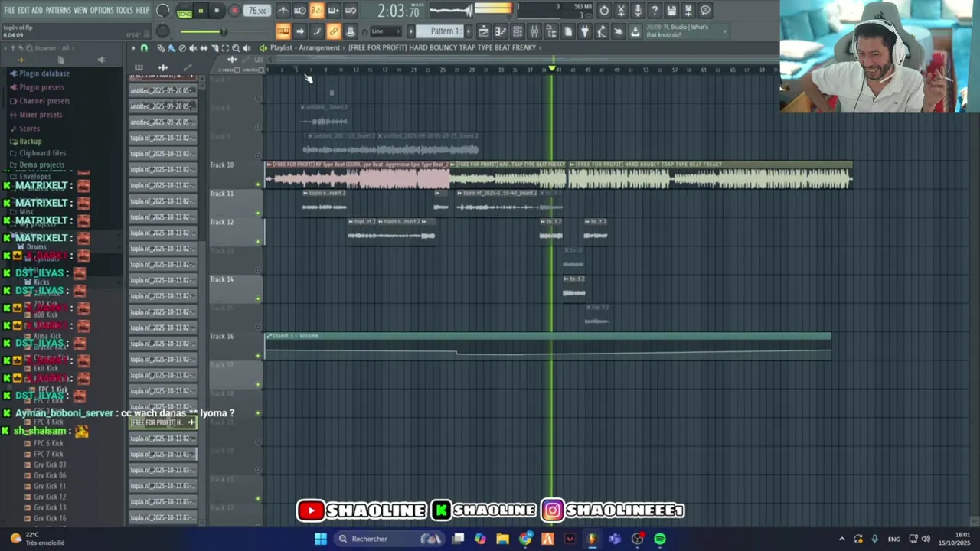Show the playlist window icon

tap(483, 31)
